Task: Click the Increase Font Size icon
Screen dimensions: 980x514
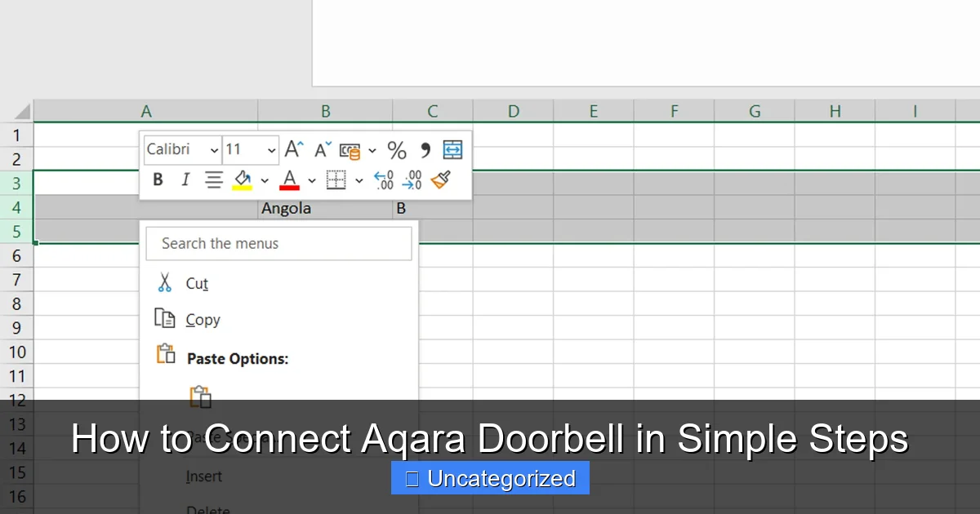Action: [x=292, y=149]
